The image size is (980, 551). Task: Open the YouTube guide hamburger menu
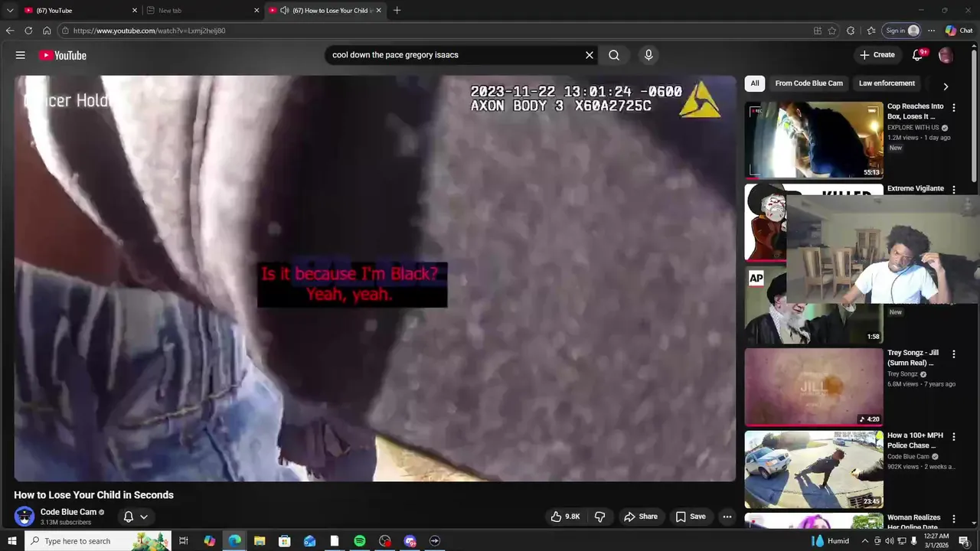(21, 55)
